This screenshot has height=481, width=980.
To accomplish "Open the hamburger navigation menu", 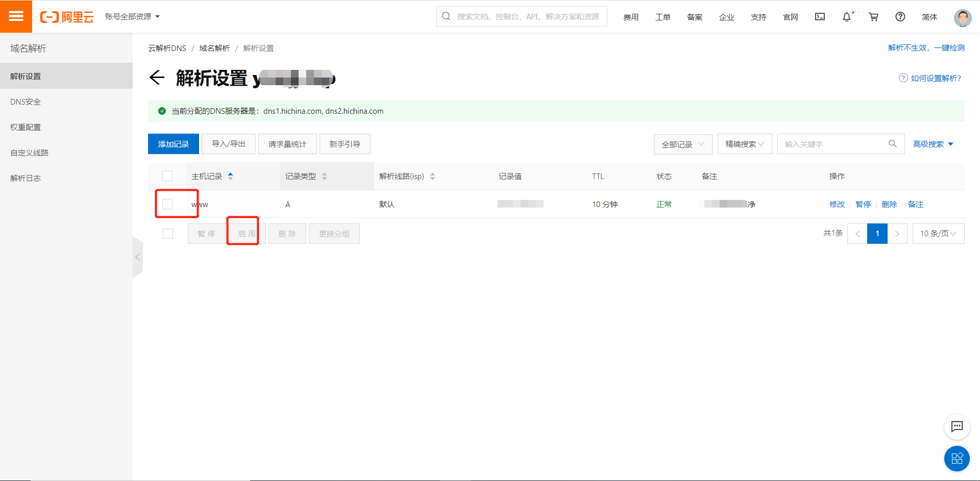I will (16, 16).
